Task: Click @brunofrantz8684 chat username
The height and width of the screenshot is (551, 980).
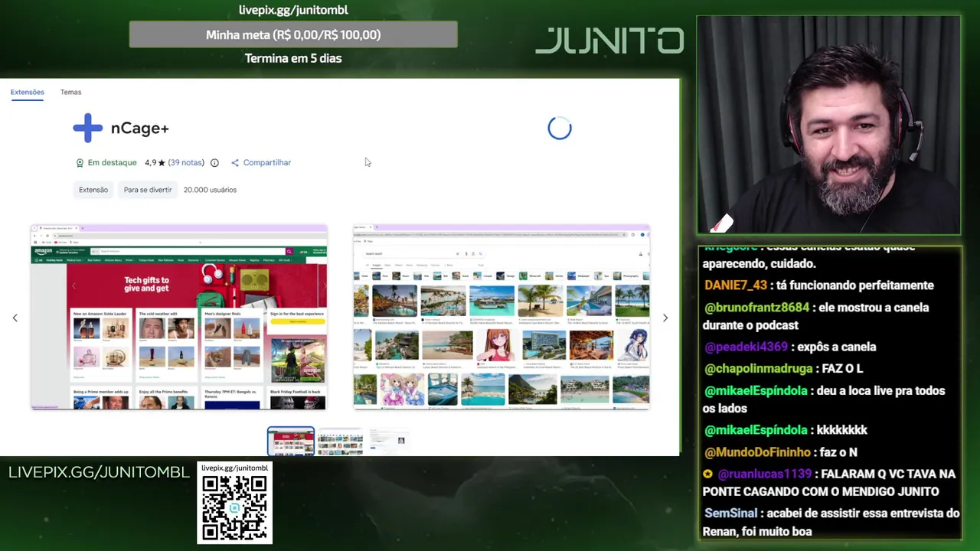Action: [x=756, y=308]
